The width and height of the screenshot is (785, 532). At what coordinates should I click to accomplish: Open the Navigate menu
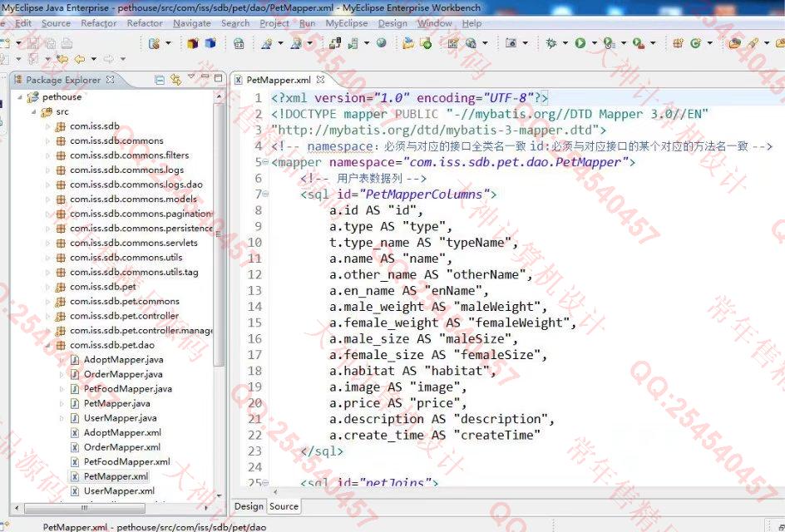click(x=192, y=23)
